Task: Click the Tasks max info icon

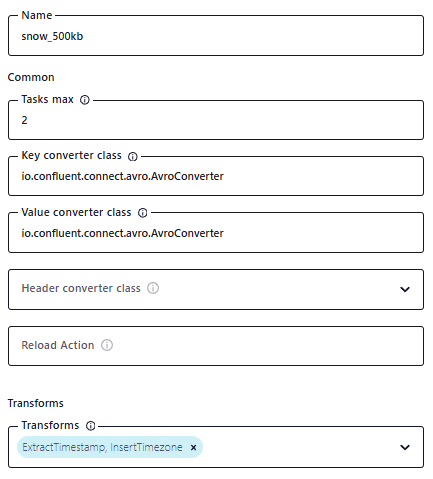Action: point(85,100)
